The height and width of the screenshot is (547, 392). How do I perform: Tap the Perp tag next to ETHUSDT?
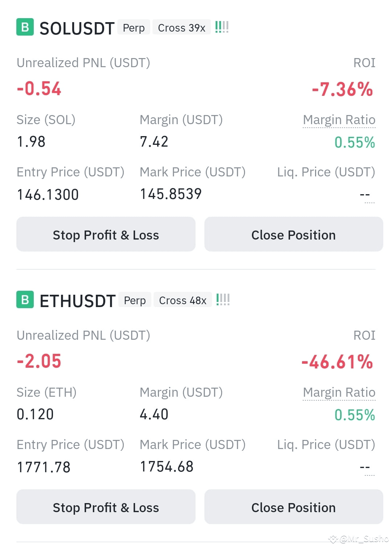coord(135,300)
